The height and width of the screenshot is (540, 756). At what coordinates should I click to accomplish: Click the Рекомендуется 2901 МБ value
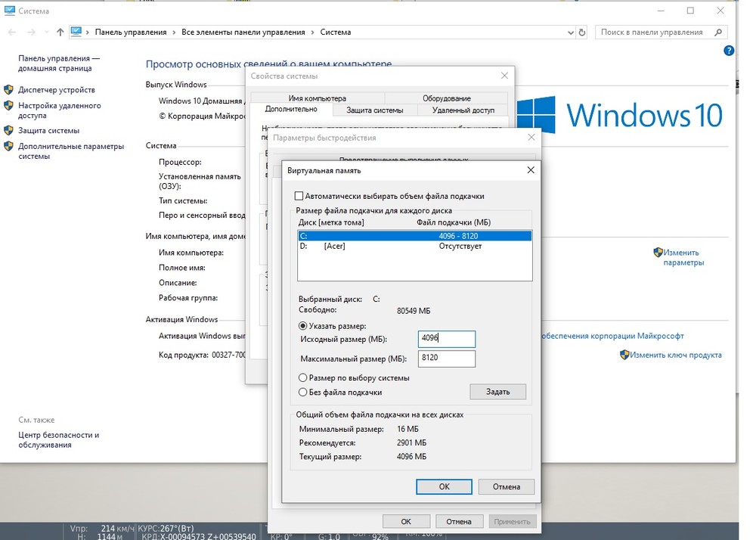click(x=411, y=442)
